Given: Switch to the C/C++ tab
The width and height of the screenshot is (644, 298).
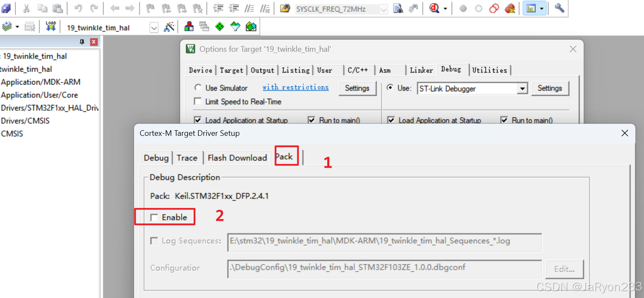Looking at the screenshot, I should tap(358, 70).
